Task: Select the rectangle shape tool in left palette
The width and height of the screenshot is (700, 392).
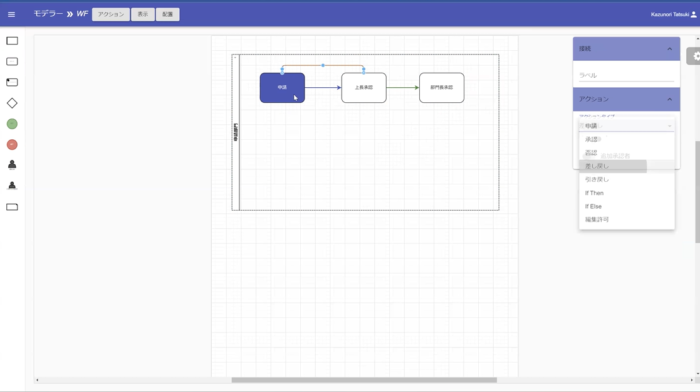Action: tap(12, 41)
